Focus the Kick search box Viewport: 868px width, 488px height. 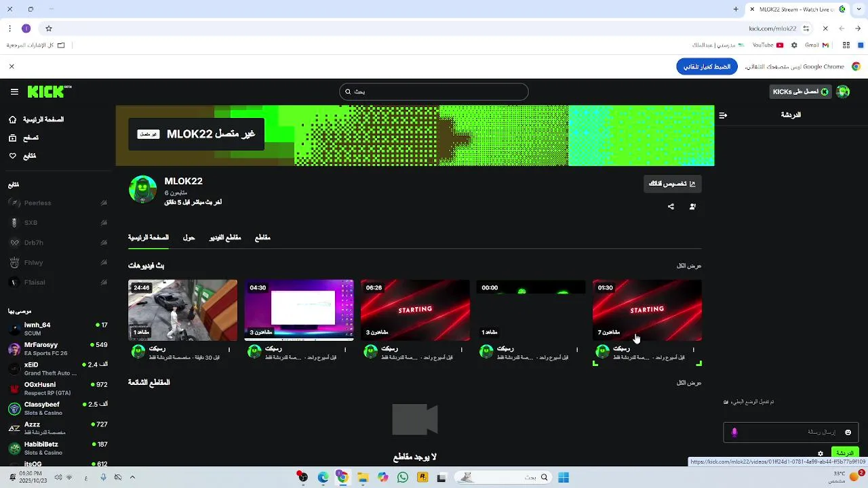point(434,91)
